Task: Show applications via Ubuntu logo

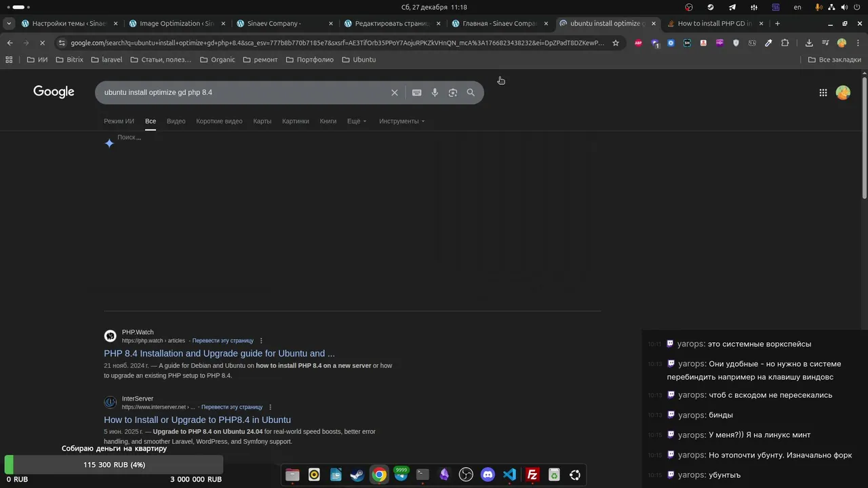Action: point(575,475)
